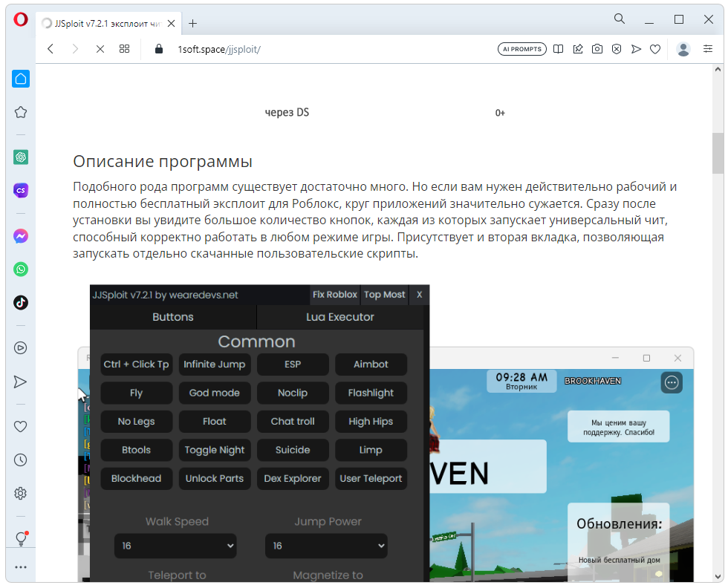
Task: Click the padlock site security icon
Action: point(159,49)
